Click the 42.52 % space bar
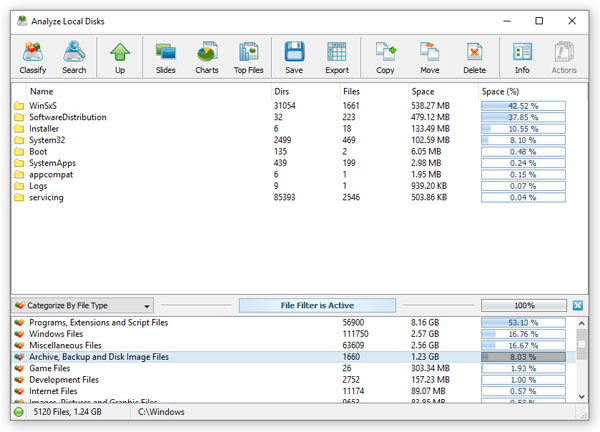600x432 pixels. tap(523, 106)
